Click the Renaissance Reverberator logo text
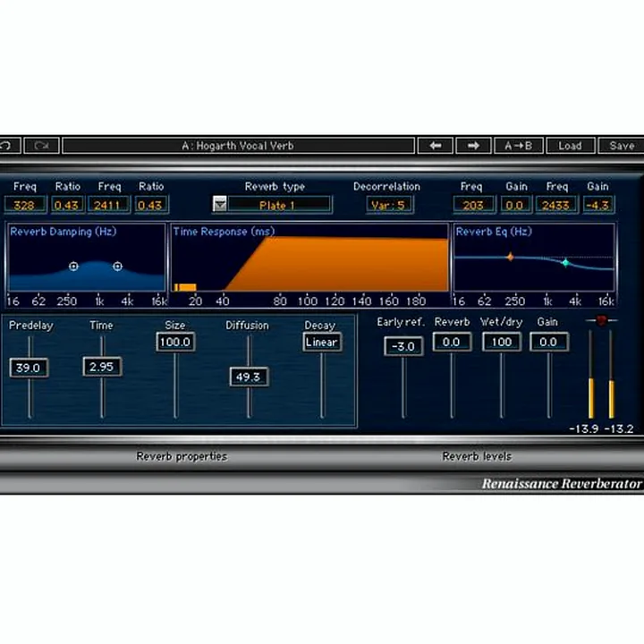Screen dimensions: 644x644 point(561,484)
